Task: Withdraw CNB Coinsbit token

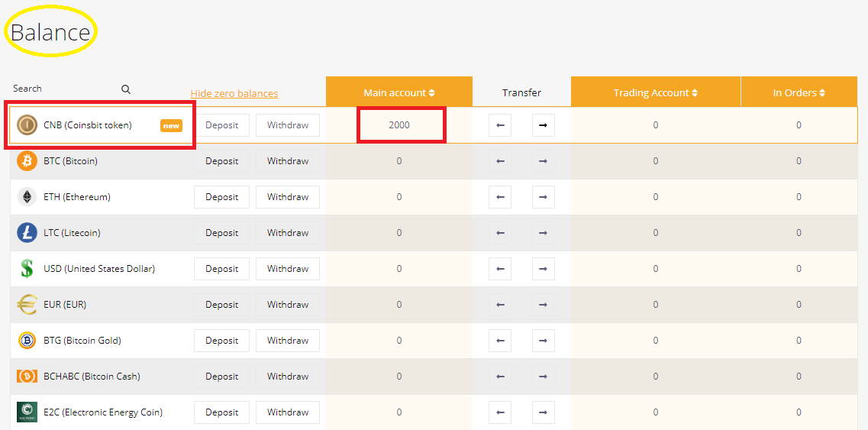Action: pyautogui.click(x=288, y=125)
